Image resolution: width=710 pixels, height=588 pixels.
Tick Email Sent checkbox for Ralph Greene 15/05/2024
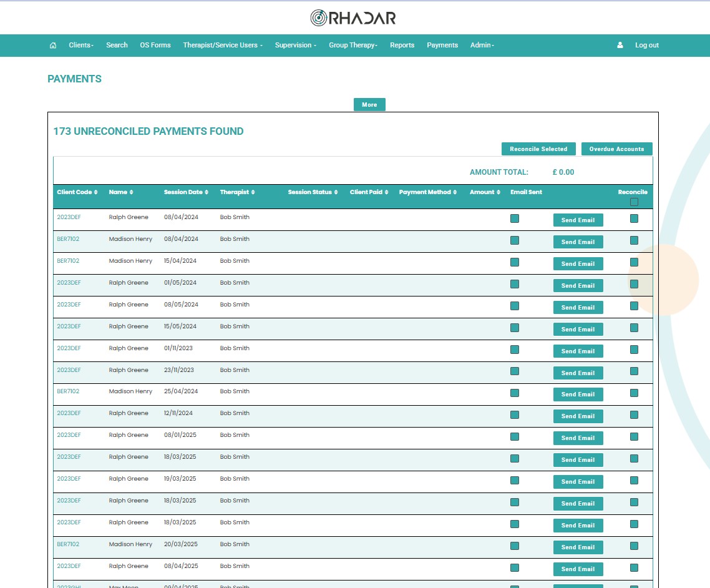514,328
